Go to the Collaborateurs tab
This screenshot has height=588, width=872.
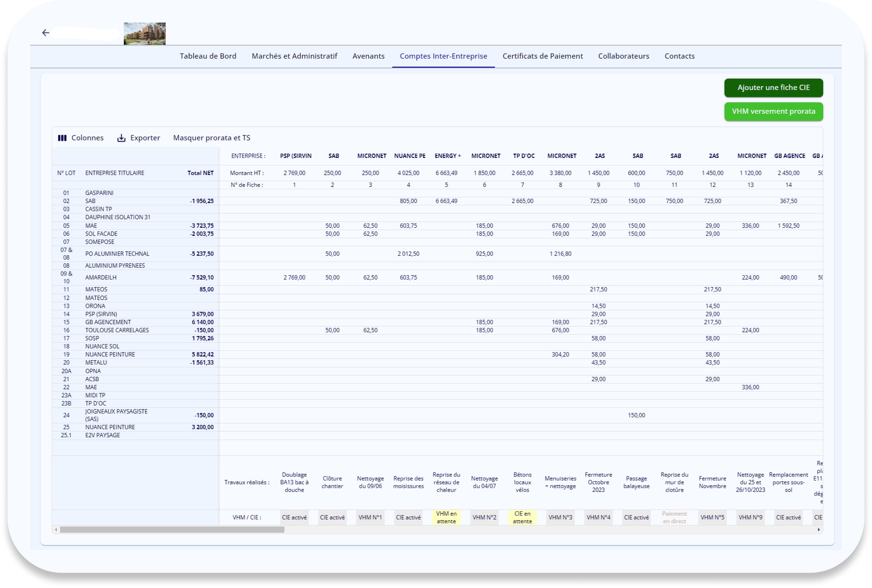624,56
